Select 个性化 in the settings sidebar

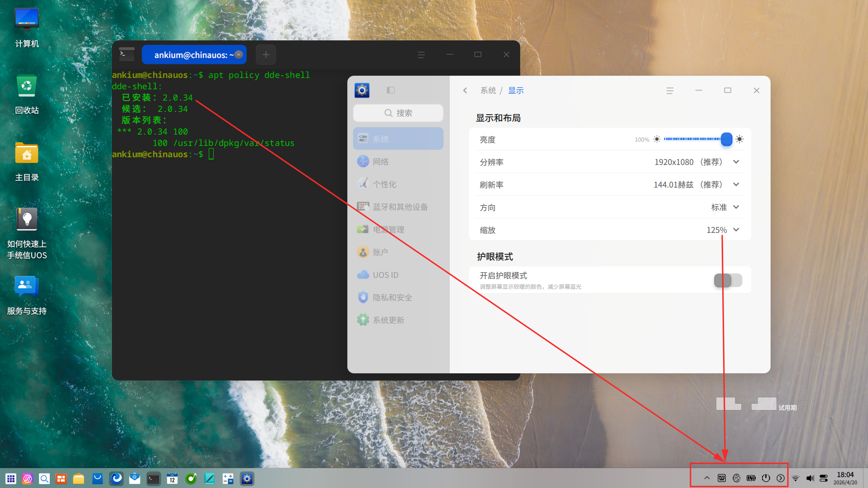(398, 184)
